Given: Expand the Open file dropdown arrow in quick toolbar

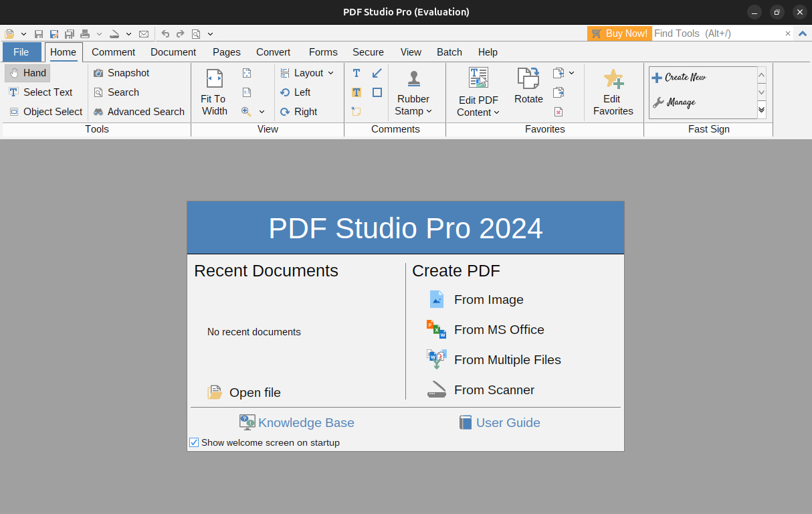Looking at the screenshot, I should pyautogui.click(x=24, y=33).
